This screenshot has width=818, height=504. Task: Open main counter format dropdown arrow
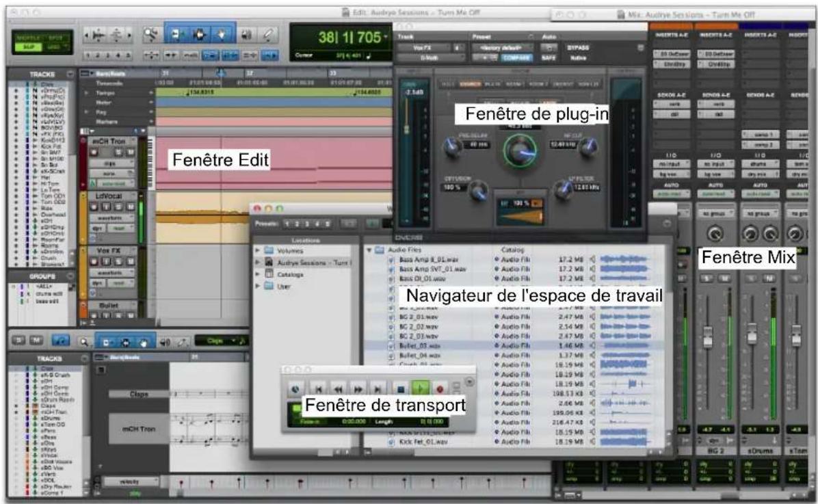[x=386, y=36]
